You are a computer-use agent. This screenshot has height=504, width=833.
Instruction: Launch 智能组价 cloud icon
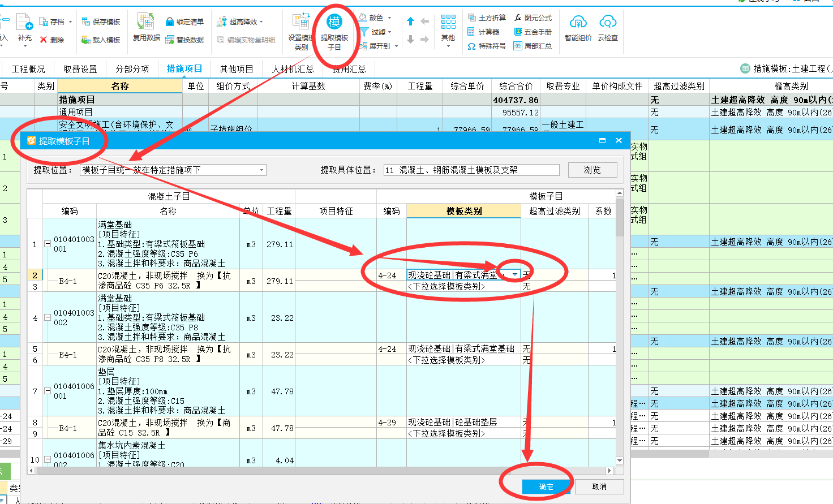click(578, 22)
